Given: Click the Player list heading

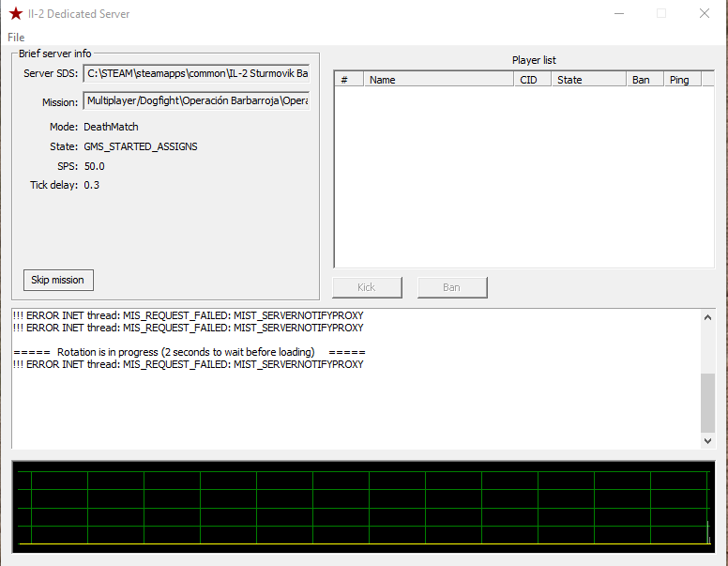Looking at the screenshot, I should click(534, 60).
